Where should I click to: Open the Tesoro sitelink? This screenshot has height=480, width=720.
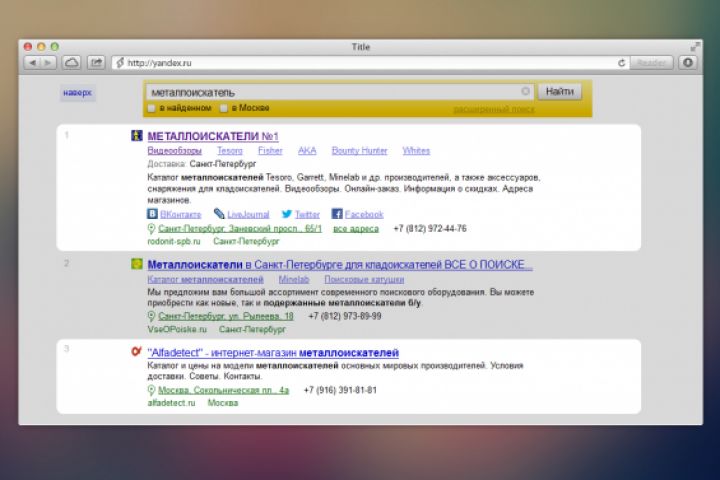230,151
